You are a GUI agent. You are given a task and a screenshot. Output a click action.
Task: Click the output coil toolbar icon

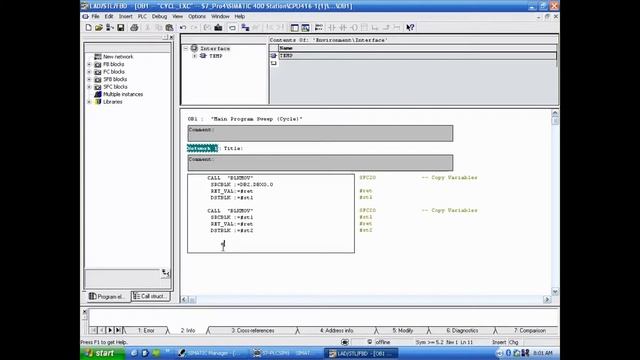(353, 27)
